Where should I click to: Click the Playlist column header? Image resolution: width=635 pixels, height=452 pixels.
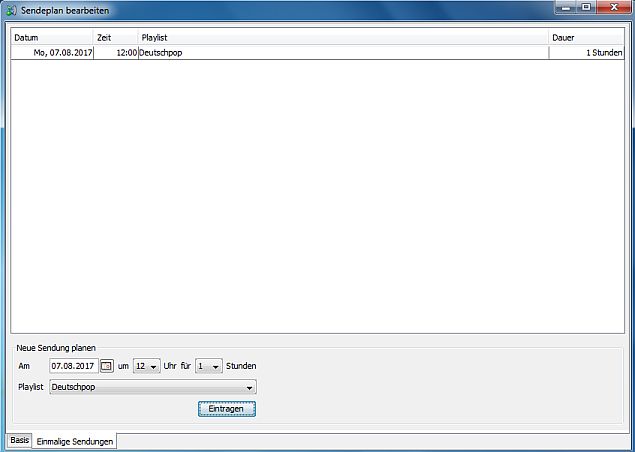pos(340,37)
